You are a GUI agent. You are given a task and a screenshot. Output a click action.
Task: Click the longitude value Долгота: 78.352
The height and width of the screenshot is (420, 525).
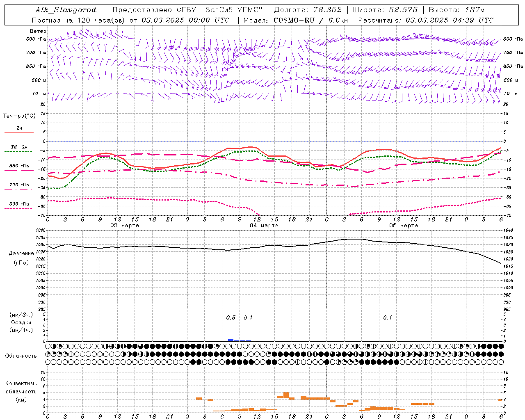307,10
